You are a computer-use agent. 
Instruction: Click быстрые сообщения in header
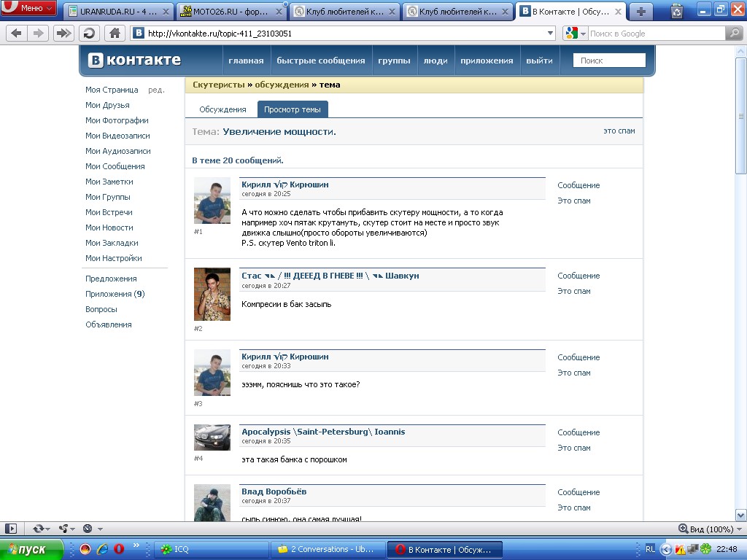320,61
